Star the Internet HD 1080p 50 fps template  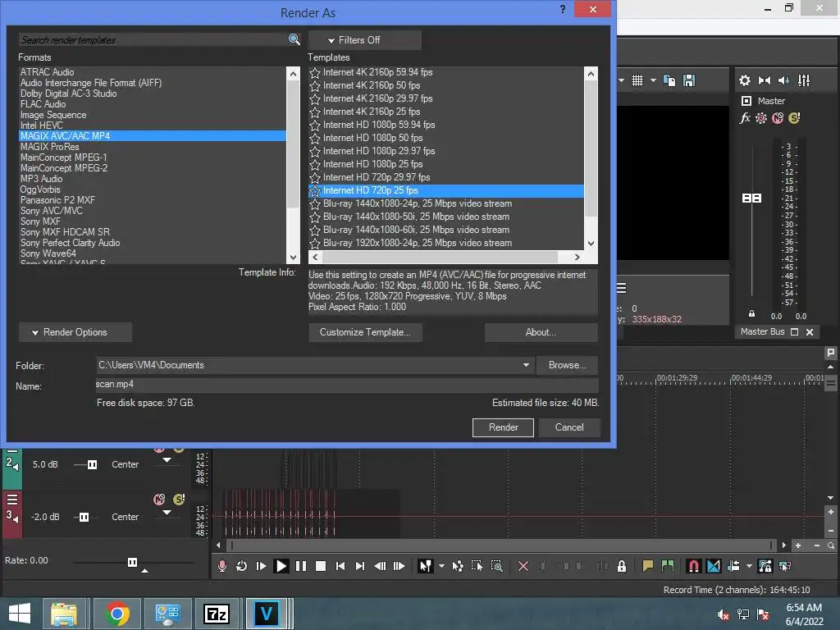pos(315,138)
